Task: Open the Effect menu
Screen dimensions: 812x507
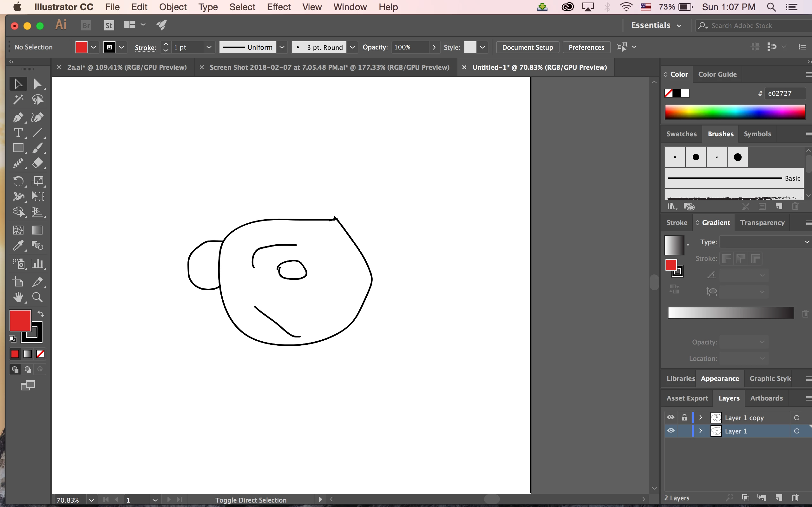Action: pyautogui.click(x=278, y=7)
